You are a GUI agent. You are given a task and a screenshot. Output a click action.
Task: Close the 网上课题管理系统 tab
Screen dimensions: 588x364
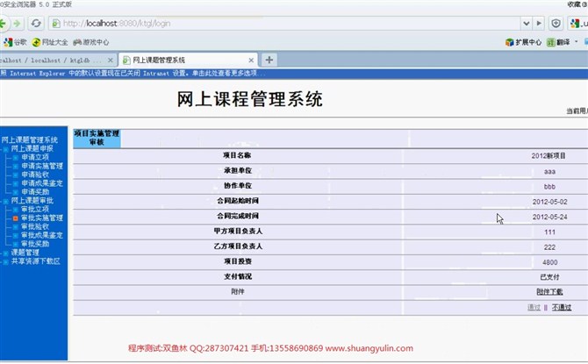pyautogui.click(x=251, y=60)
